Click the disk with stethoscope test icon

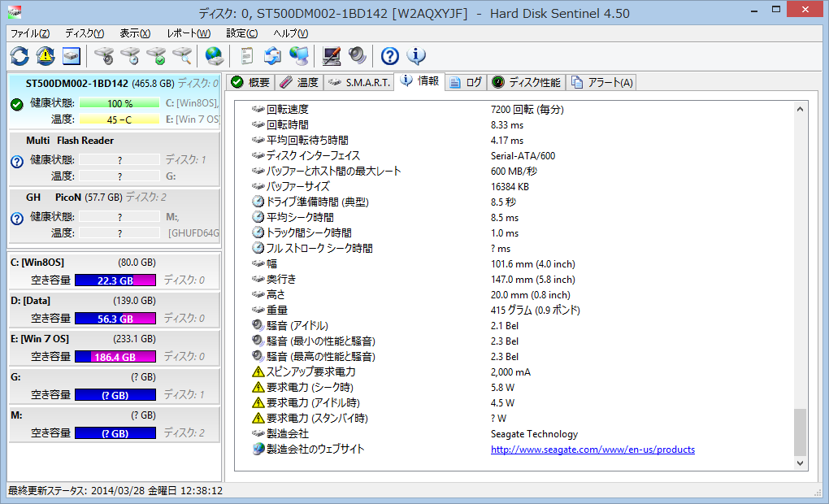click(104, 56)
